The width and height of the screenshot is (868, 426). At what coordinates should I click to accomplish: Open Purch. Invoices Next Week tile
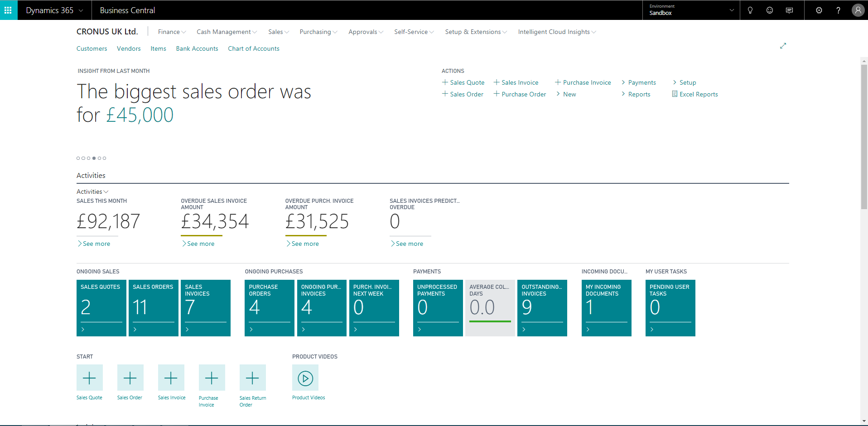click(x=374, y=308)
